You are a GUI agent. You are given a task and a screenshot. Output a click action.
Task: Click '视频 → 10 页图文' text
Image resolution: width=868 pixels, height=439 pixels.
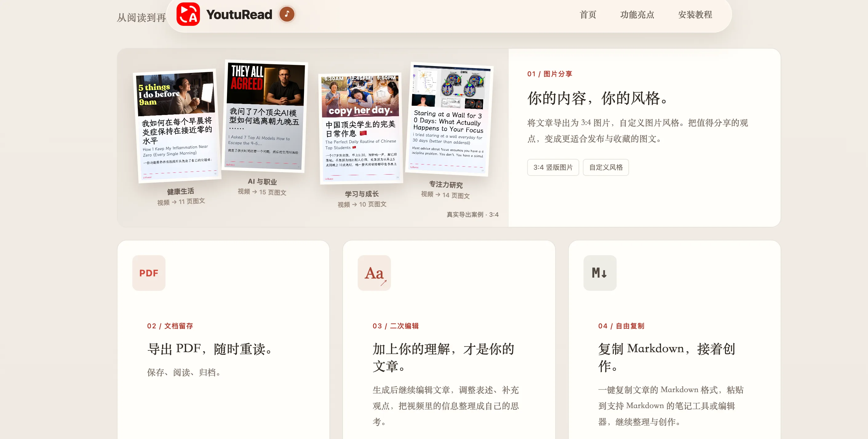(x=362, y=204)
